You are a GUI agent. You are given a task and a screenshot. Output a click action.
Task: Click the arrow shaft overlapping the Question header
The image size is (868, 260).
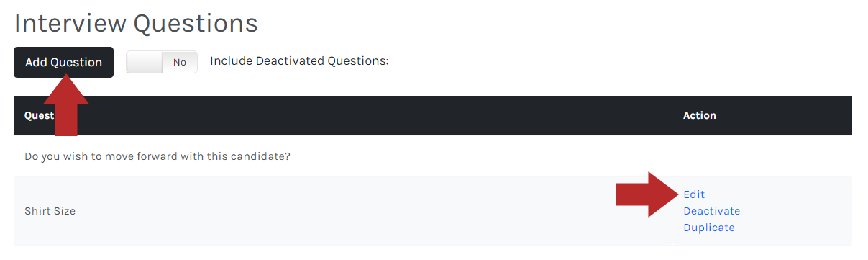(x=66, y=119)
